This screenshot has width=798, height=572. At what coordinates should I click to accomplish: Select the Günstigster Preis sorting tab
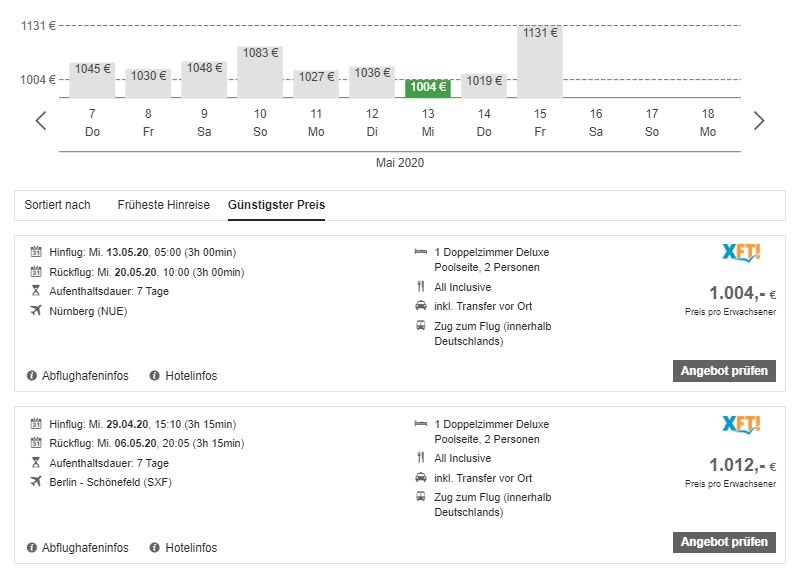pos(276,205)
